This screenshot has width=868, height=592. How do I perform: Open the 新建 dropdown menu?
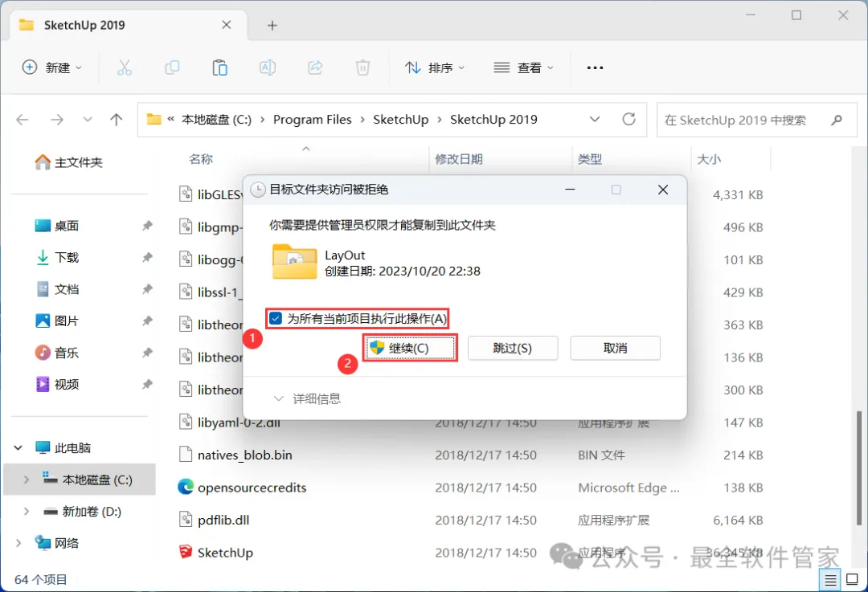[x=51, y=67]
